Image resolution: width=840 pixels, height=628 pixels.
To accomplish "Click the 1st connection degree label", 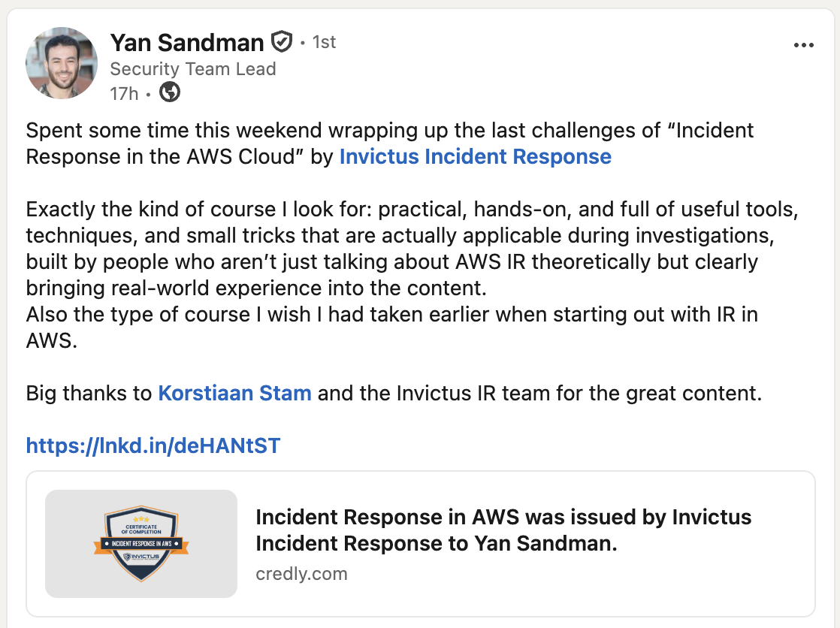I will [324, 42].
